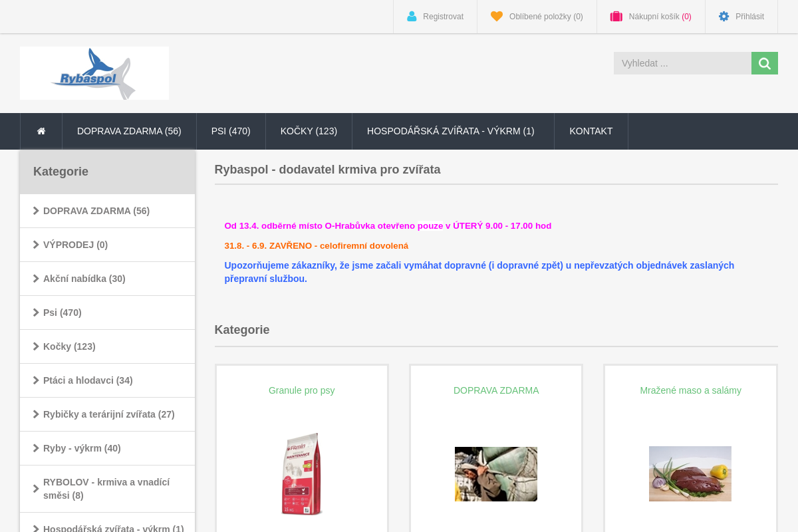Click the gear icon beside Přihlásit
This screenshot has height=532, width=798.
point(724,17)
